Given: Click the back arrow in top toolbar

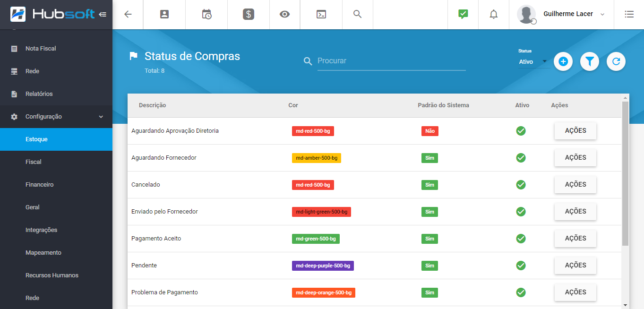Looking at the screenshot, I should (x=128, y=14).
